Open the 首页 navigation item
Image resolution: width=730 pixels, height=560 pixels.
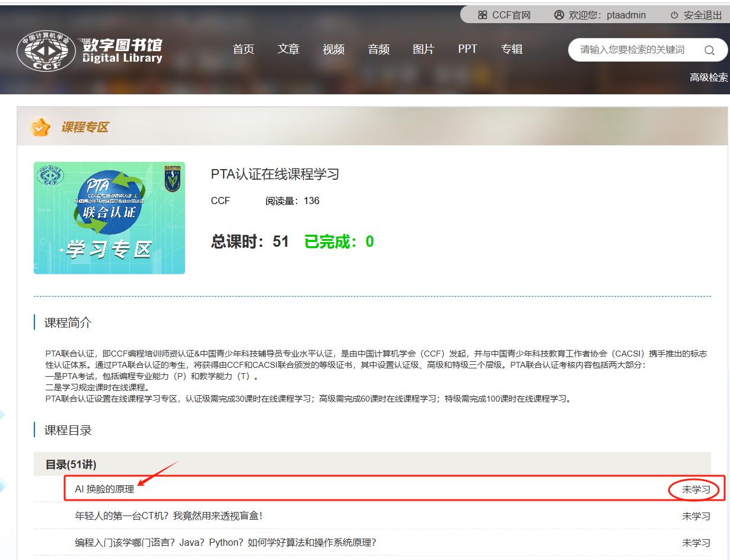(x=243, y=49)
